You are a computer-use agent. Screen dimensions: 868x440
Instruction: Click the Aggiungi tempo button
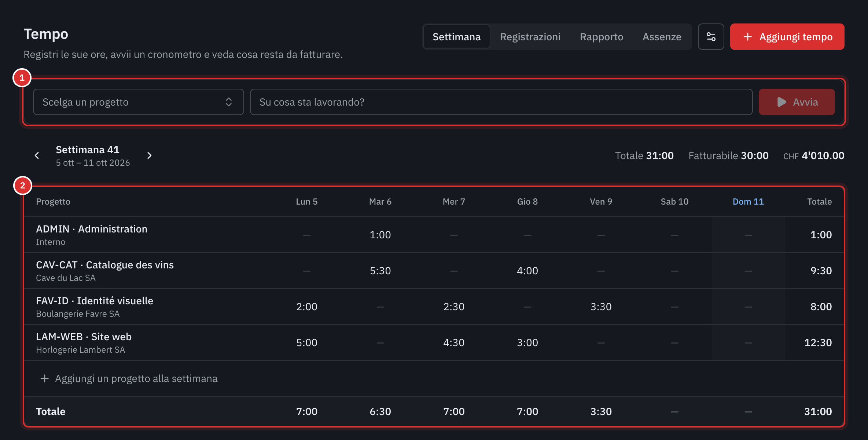click(x=787, y=37)
